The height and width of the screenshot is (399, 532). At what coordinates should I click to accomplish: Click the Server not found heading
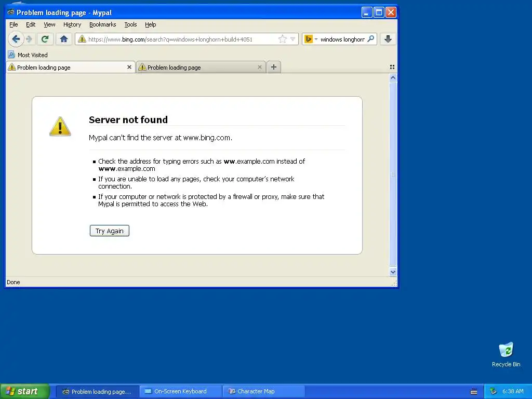point(128,120)
